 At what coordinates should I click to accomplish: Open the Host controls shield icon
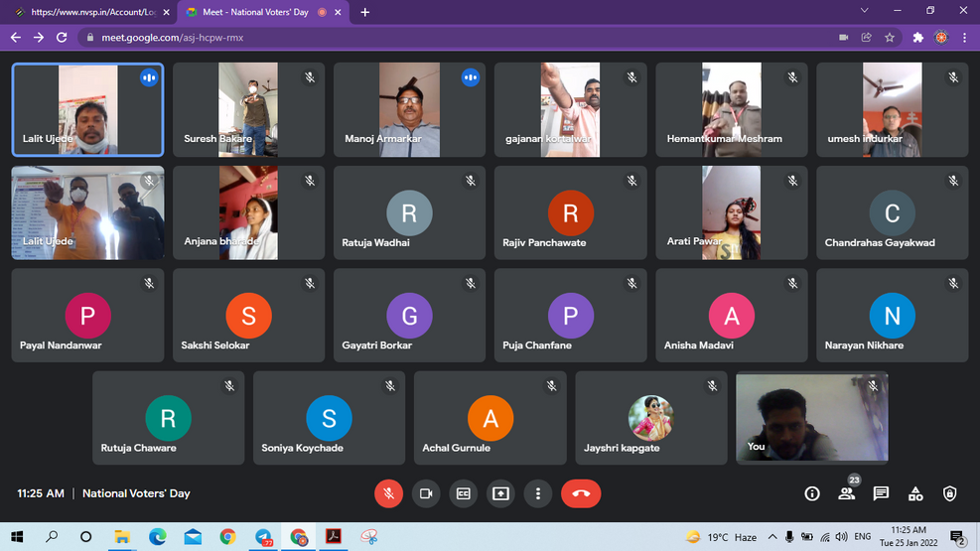(x=950, y=493)
